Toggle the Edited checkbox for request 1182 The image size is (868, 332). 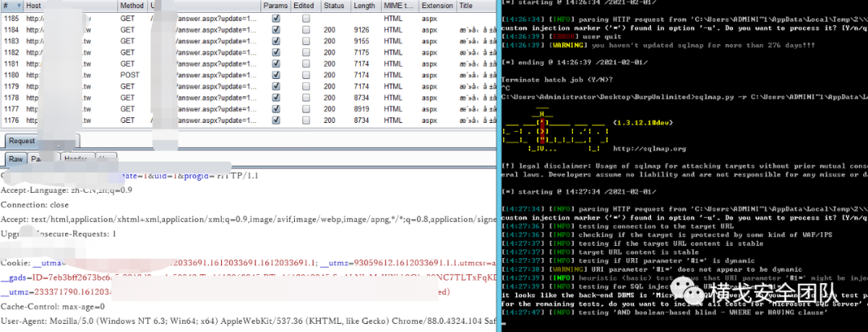point(306,52)
